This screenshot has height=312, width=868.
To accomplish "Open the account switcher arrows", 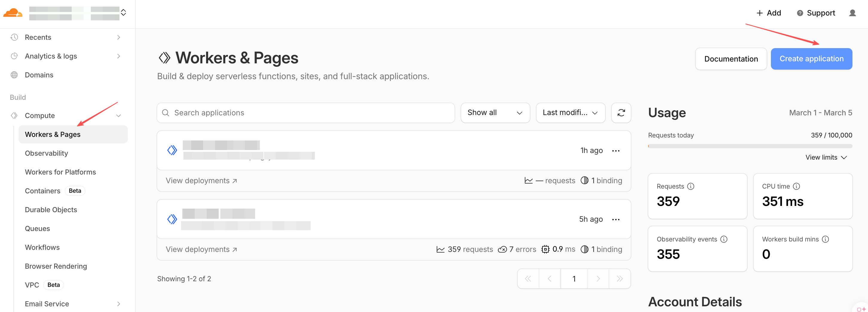I will coord(123,13).
